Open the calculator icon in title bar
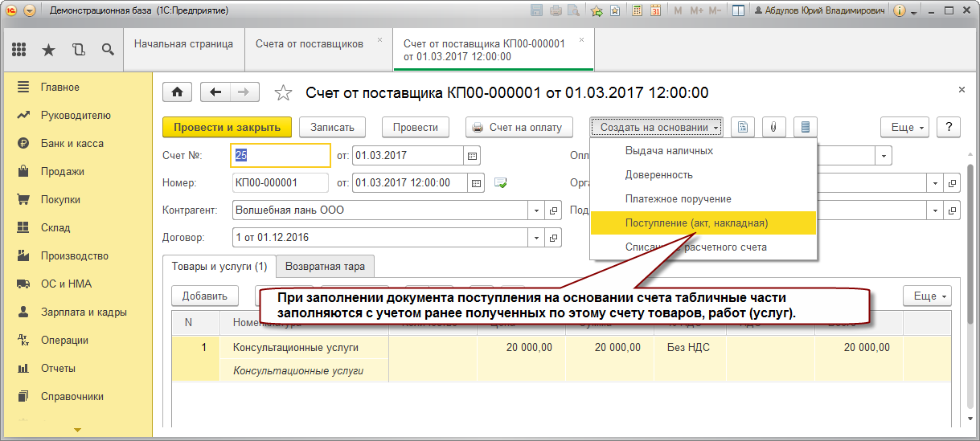 tap(637, 11)
